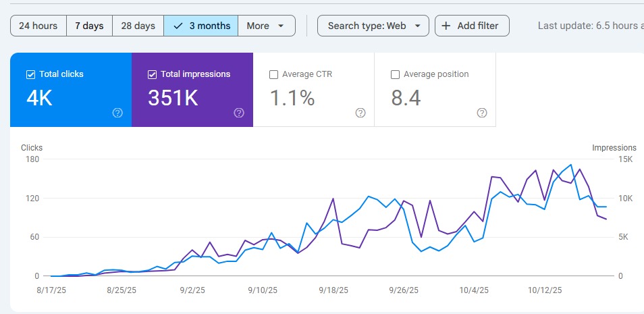Select the 24 hours date range
644x314 pixels.
pyautogui.click(x=38, y=26)
